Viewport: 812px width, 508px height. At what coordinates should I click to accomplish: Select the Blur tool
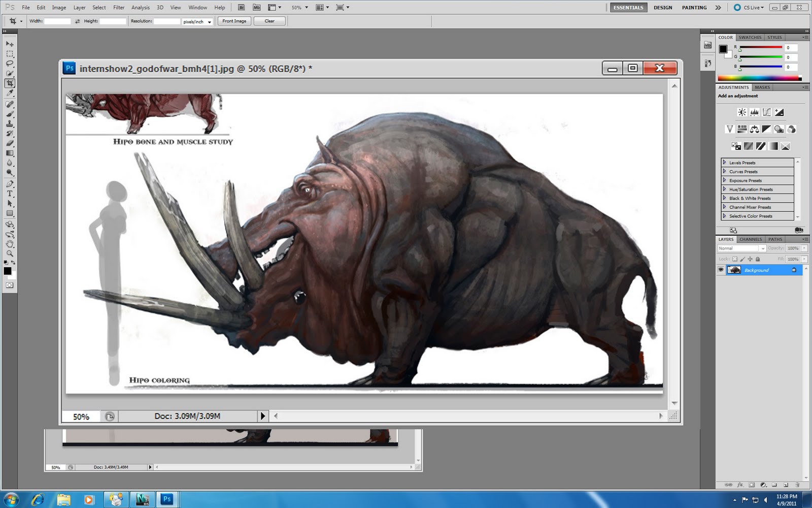tap(10, 163)
